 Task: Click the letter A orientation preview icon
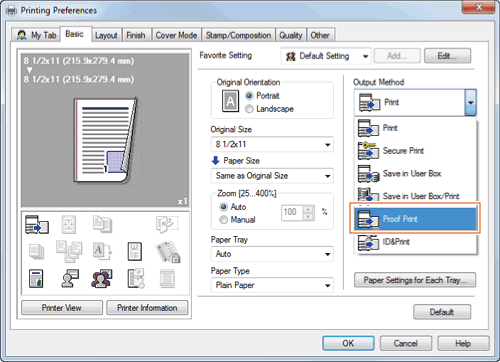[230, 101]
